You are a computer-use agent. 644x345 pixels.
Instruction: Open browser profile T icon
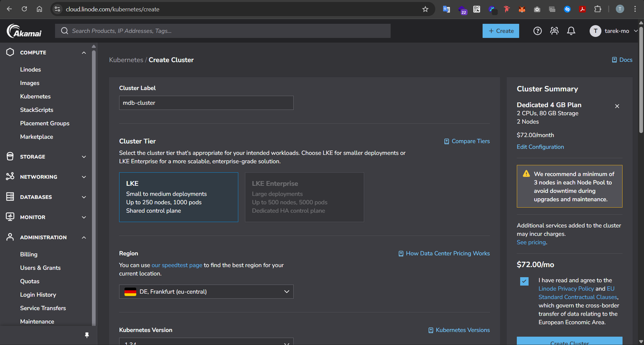point(620,9)
